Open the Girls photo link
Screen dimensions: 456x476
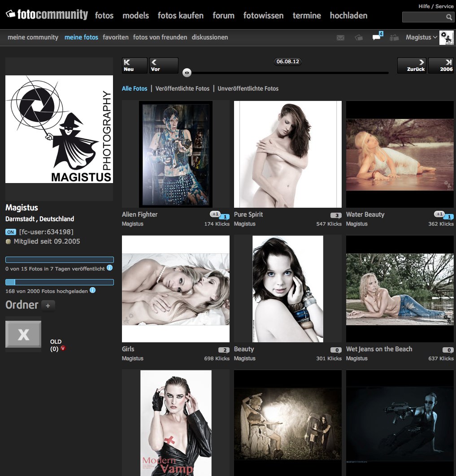click(127, 349)
